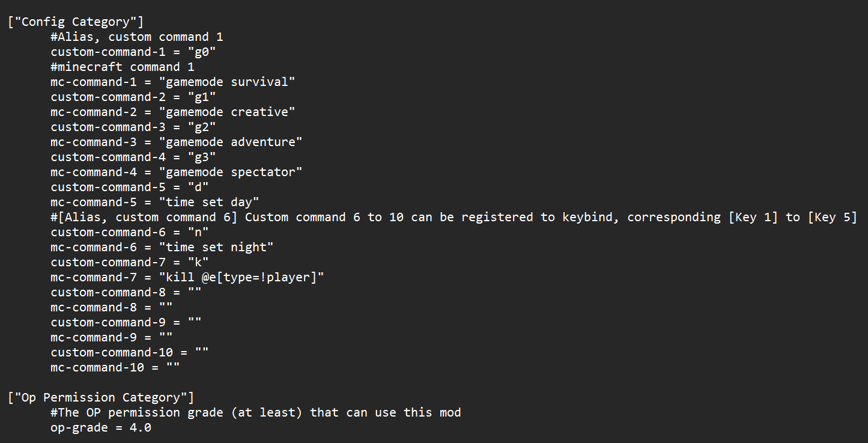Click the comment about keybind registration
Image resolution: width=868 pixels, height=443 pixels.
pos(454,218)
